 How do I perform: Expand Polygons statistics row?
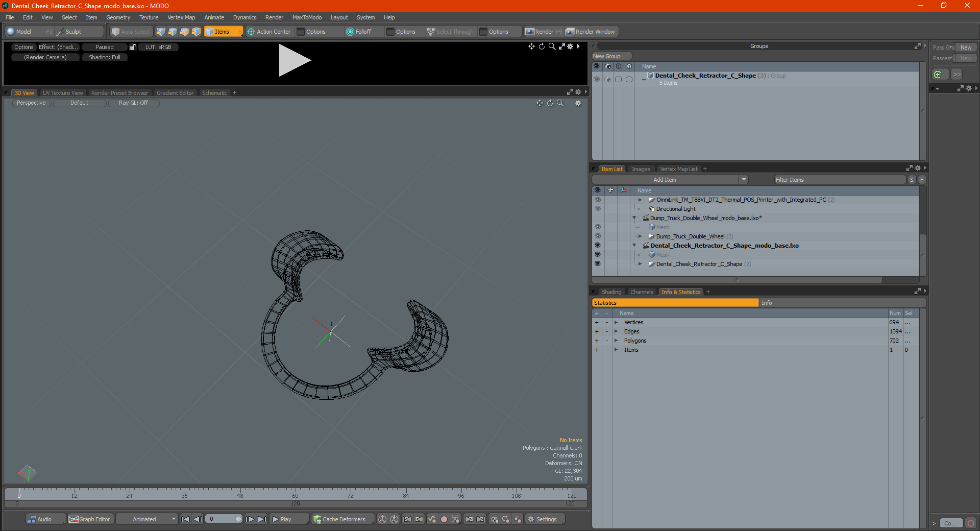pos(616,341)
